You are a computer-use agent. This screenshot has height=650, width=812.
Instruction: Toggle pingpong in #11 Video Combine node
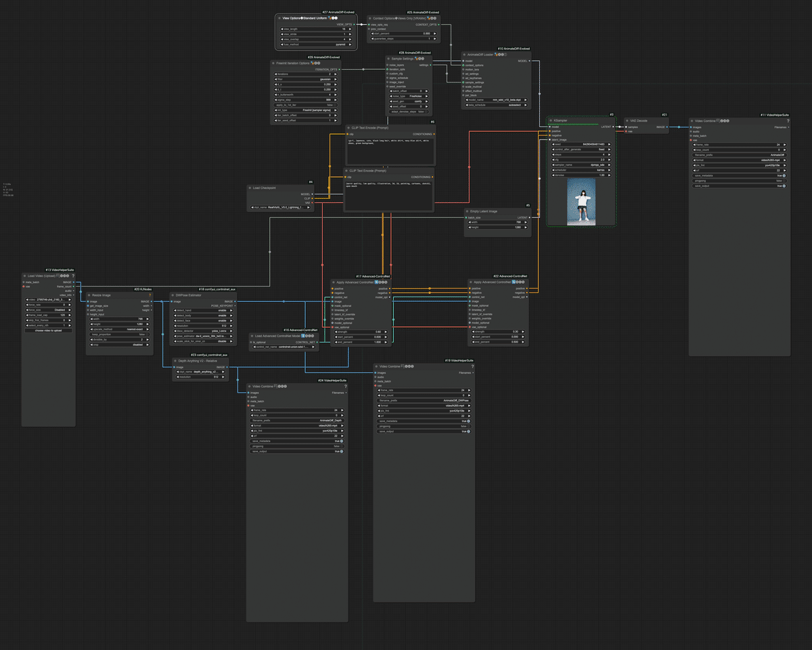[x=739, y=181]
